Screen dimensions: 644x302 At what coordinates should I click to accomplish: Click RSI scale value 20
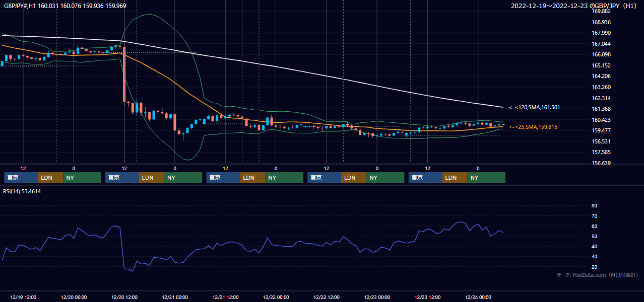(x=594, y=267)
